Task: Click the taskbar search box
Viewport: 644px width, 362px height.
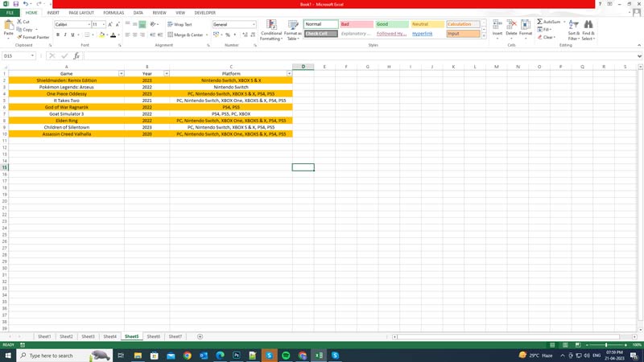Action: click(64, 356)
